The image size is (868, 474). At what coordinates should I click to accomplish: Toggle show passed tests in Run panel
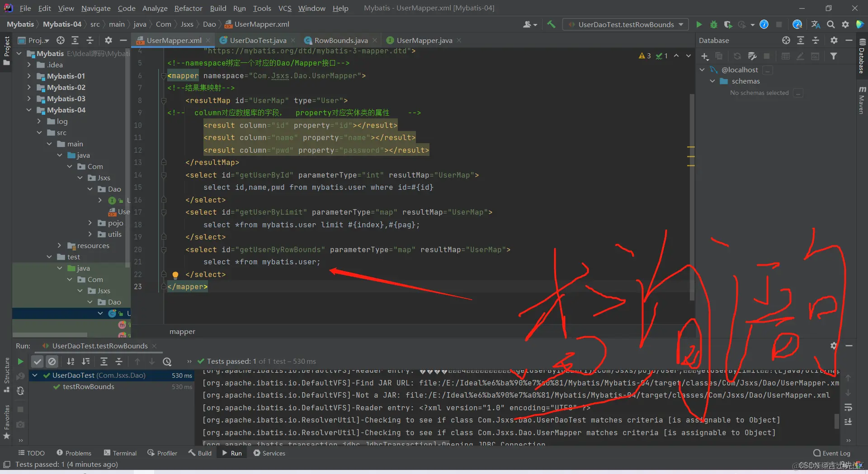tap(38, 361)
